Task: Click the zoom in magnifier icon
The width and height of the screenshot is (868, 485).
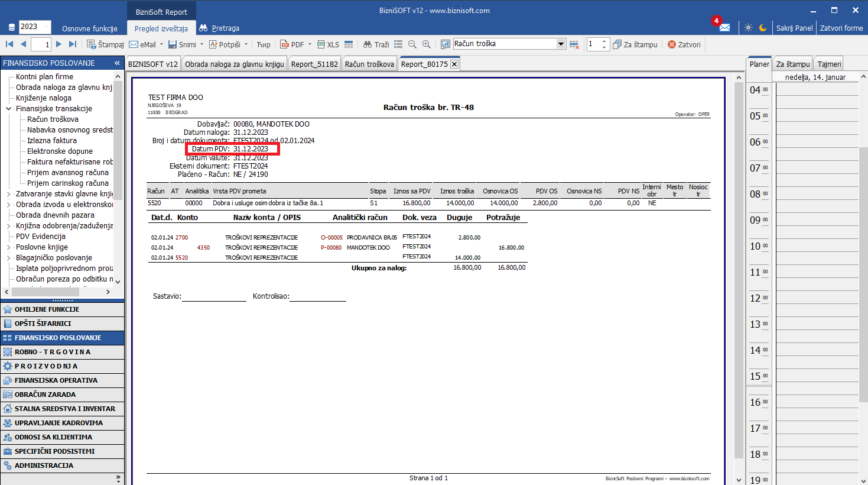Action: click(427, 44)
